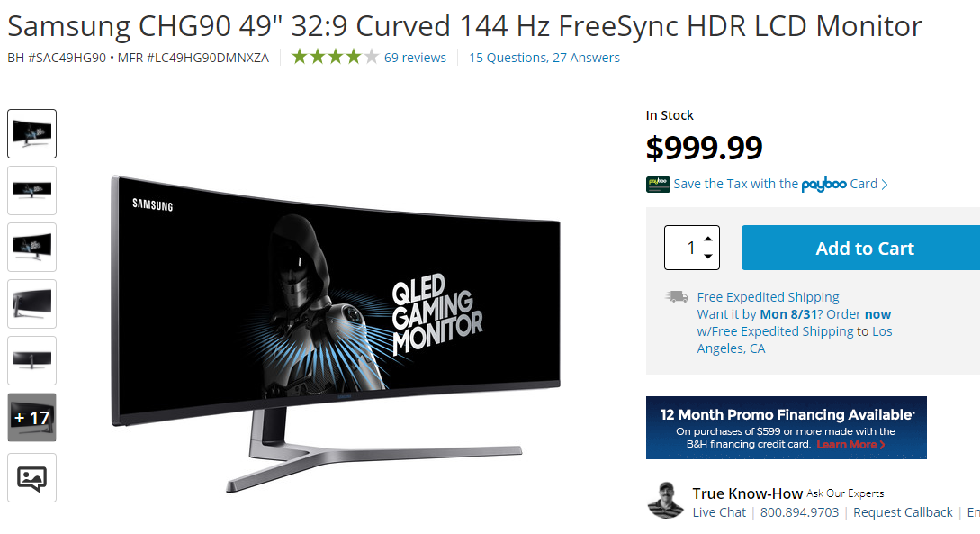Image resolution: width=980 pixels, height=534 pixels.
Task: Click the quantity input field
Action: click(684, 248)
